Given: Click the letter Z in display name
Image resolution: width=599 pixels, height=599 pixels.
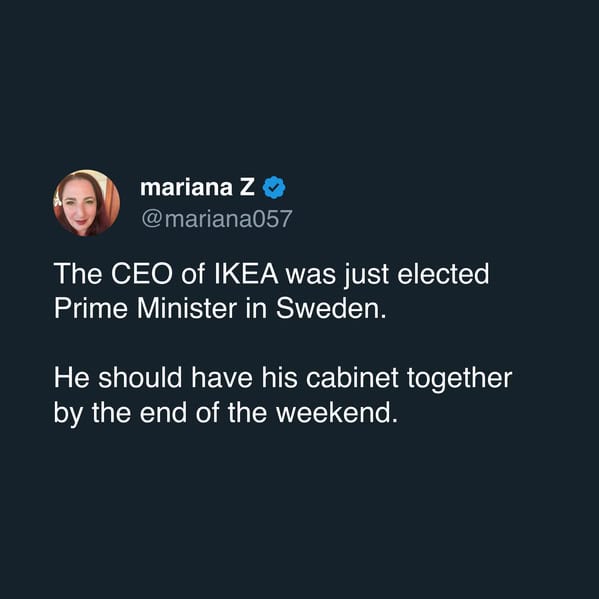Looking at the screenshot, I should (247, 187).
